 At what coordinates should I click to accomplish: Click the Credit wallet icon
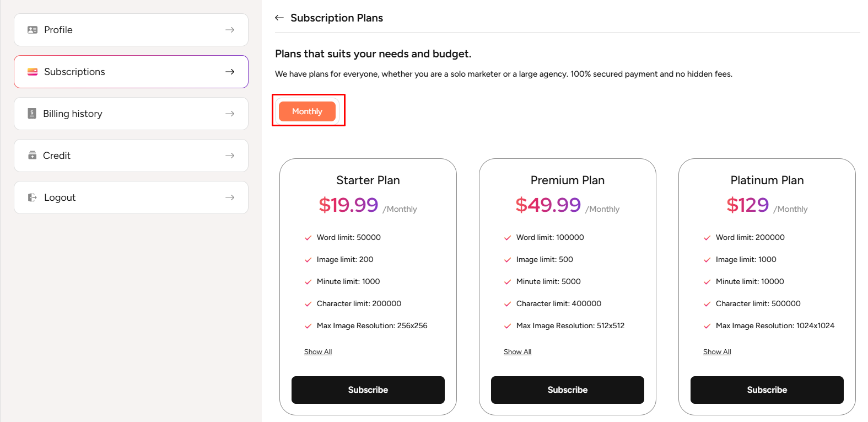(x=33, y=156)
